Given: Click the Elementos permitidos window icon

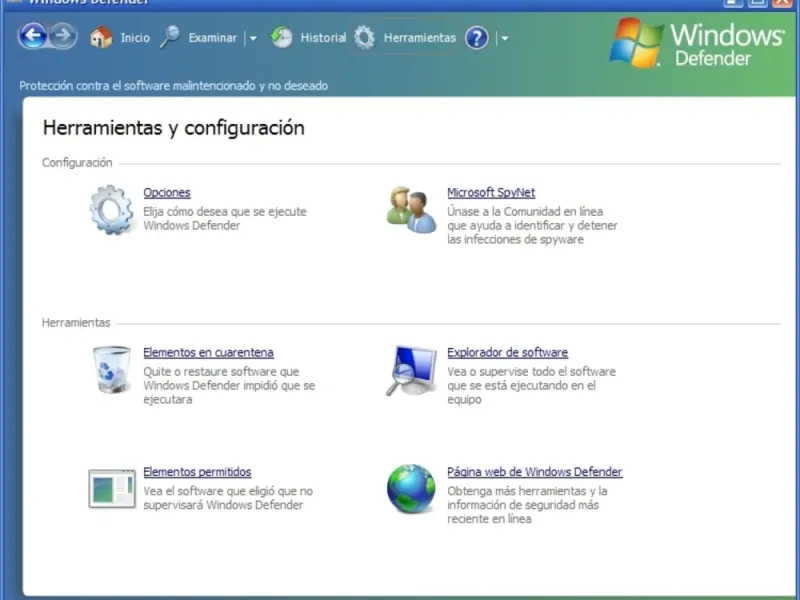Looking at the screenshot, I should (112, 489).
